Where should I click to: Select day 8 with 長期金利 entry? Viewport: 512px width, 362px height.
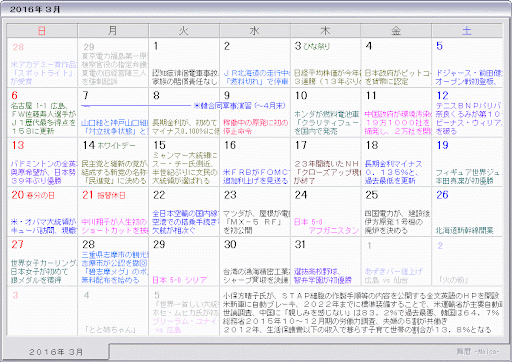pos(184,112)
